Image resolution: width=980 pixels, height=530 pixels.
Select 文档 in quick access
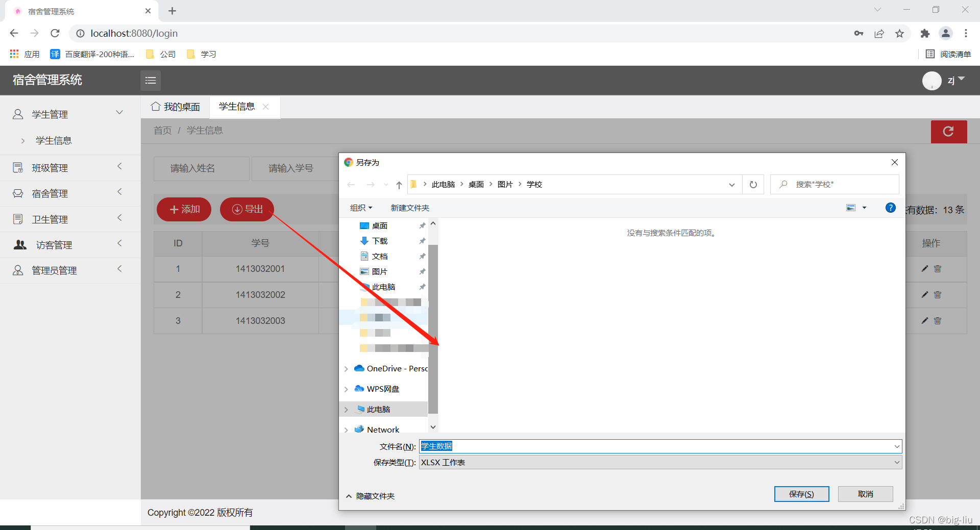(x=379, y=256)
